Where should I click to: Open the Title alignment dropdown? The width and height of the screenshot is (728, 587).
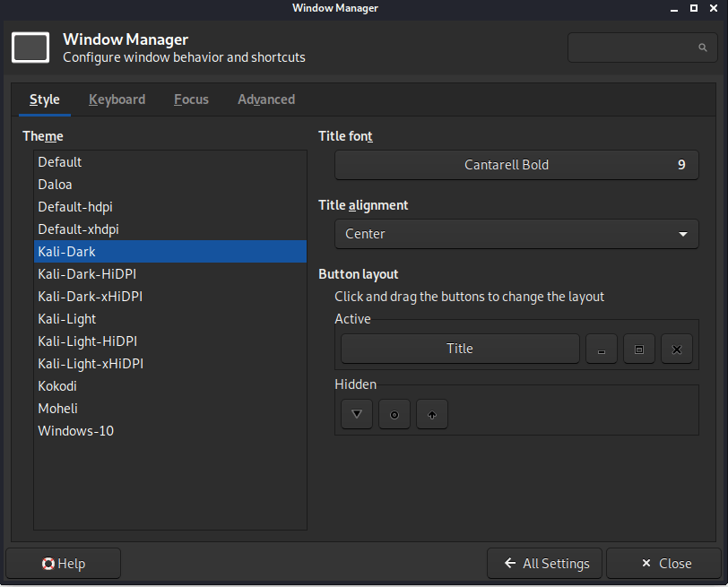point(516,234)
